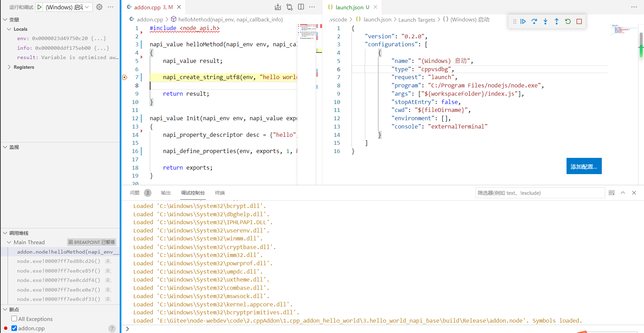Click .vscode in launch.json breadcrumb
This screenshot has width=644, height=333.
[x=338, y=20]
